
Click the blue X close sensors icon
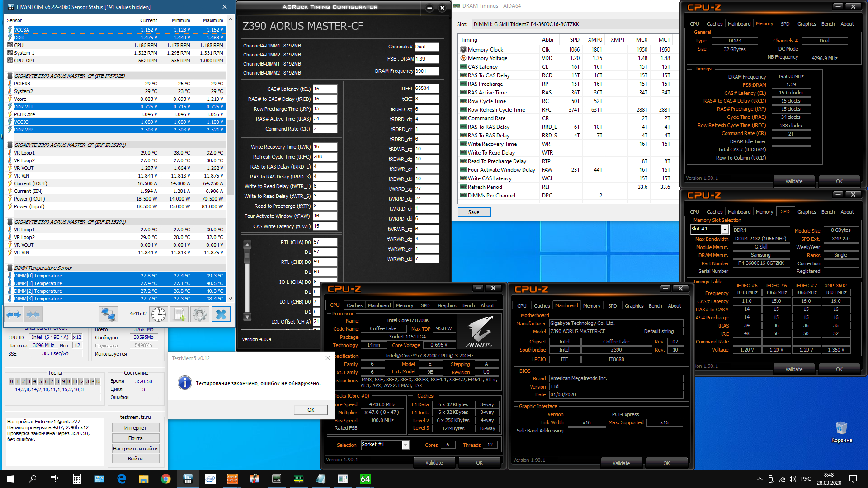pyautogui.click(x=221, y=314)
